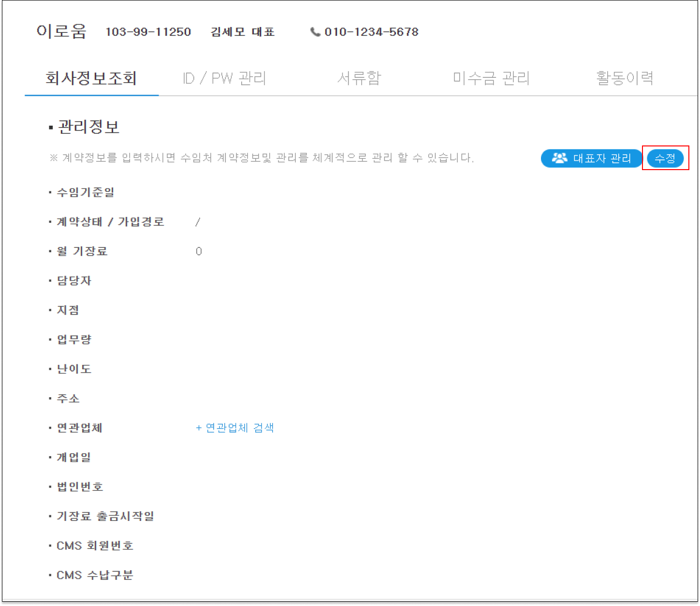Viewport: 700px width, 606px height.
Task: Click the people icon on 대표자 관리
Action: pyautogui.click(x=559, y=158)
